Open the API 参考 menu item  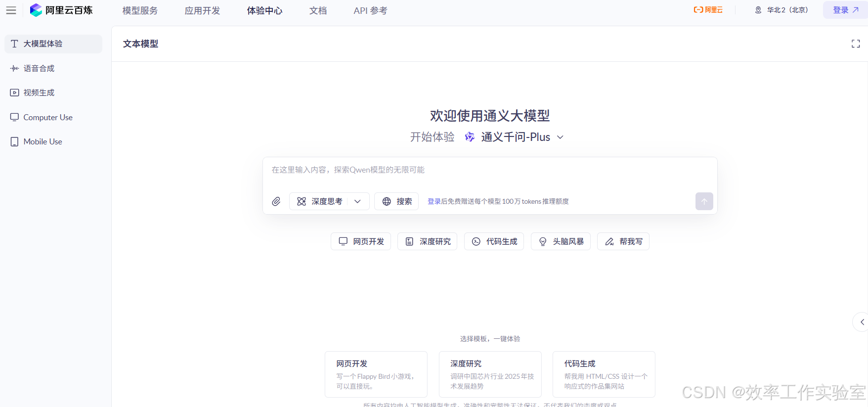(x=370, y=10)
